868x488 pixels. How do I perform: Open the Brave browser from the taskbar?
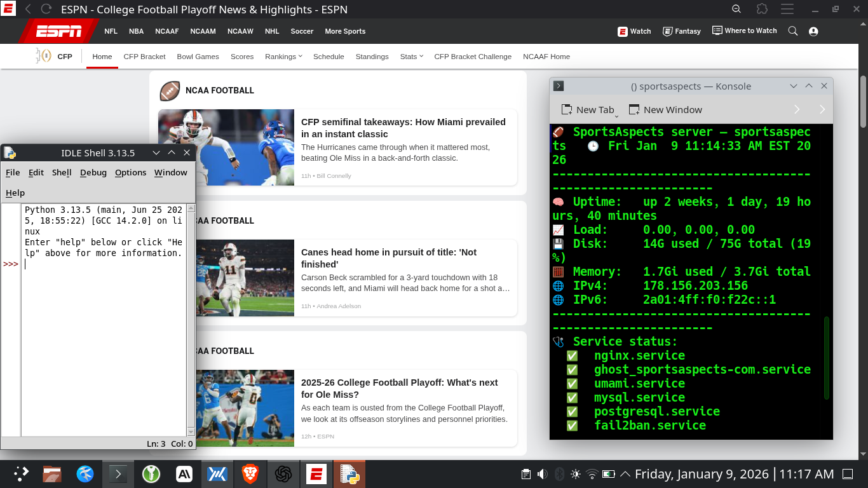(250, 474)
